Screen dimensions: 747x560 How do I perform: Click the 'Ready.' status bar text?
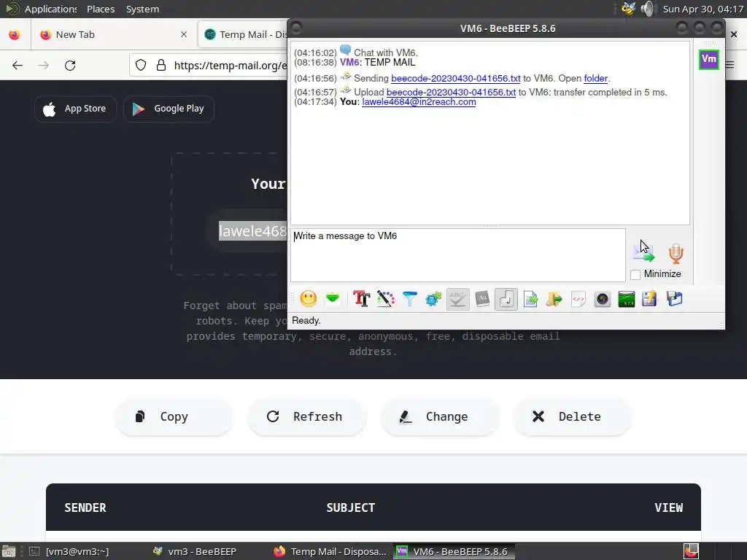point(306,321)
